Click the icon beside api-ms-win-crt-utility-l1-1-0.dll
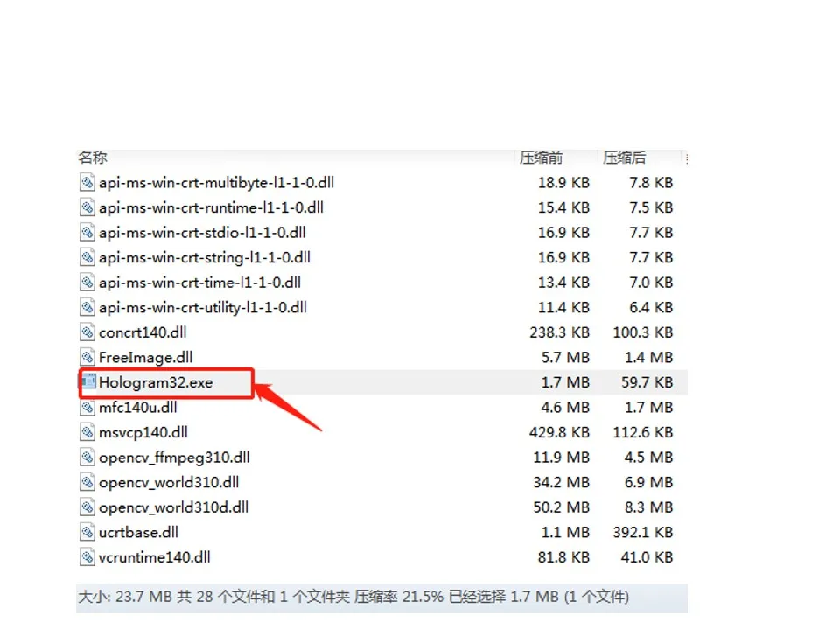Viewport: 840px width, 630px height. (x=87, y=307)
